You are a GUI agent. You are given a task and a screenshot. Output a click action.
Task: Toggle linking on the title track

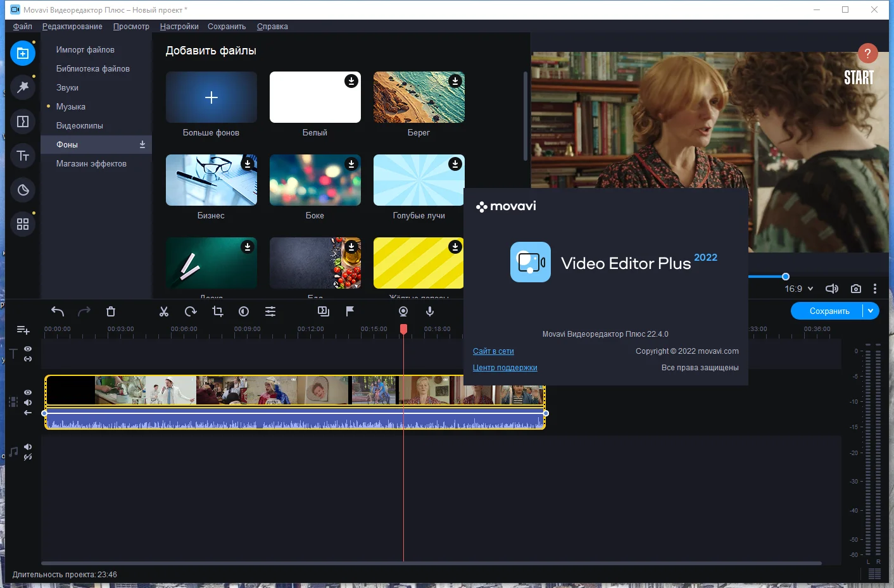click(x=28, y=359)
